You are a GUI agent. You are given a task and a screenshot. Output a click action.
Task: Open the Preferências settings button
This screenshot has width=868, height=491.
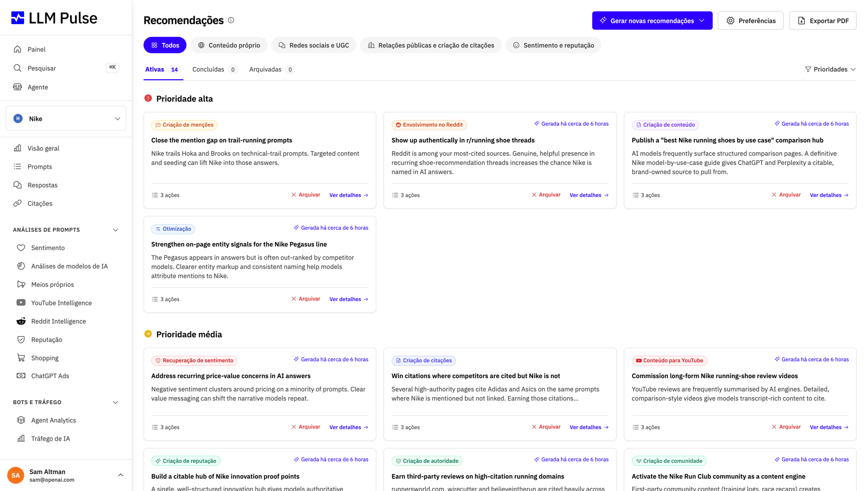point(751,21)
